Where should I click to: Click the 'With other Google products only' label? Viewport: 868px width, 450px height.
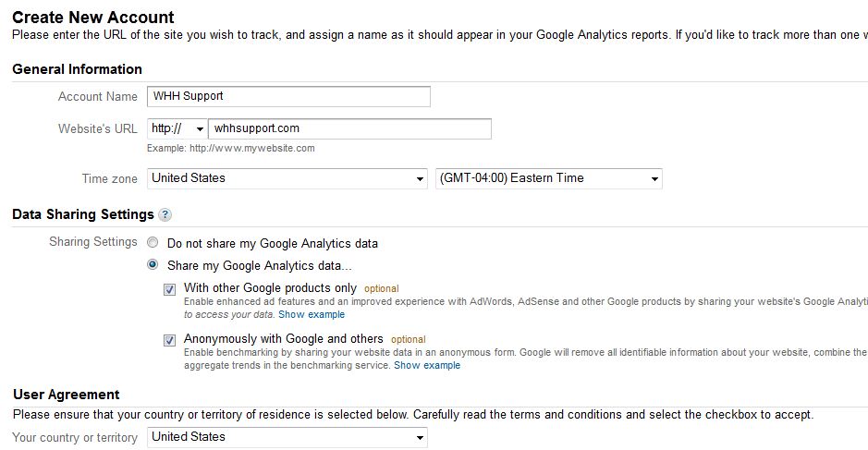(270, 288)
